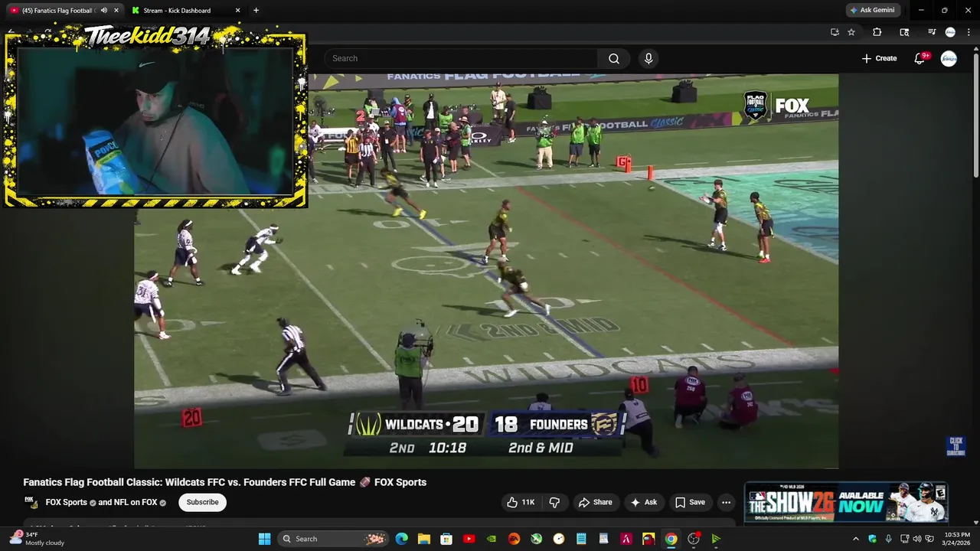The image size is (980, 551).
Task: Like the video showing 11K likes
Action: tap(520, 502)
